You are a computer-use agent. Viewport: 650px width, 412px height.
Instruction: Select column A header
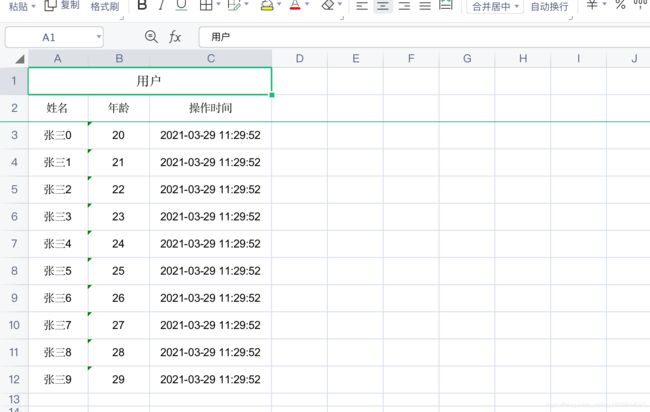[x=58, y=58]
